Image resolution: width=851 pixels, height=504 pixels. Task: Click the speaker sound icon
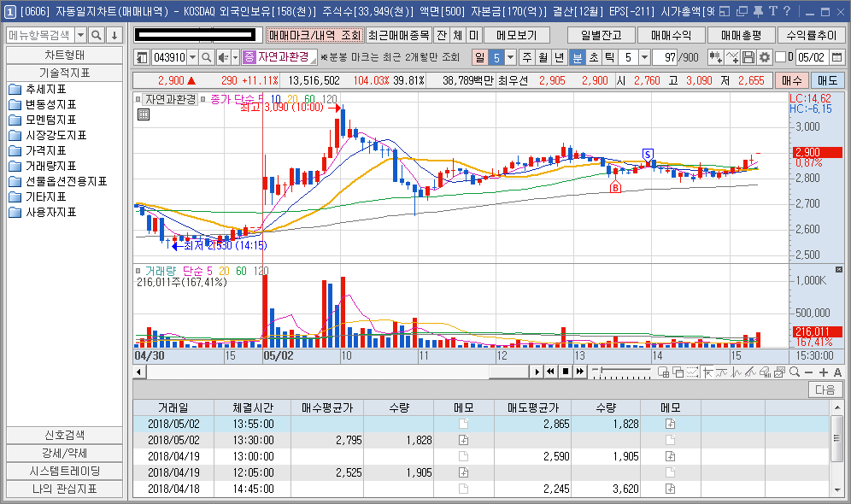coord(222,57)
